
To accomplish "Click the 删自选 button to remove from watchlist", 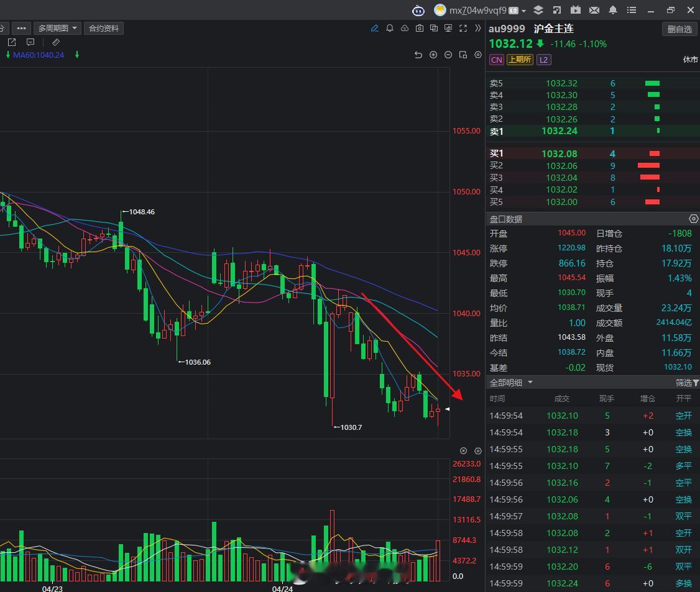I will (x=679, y=29).
